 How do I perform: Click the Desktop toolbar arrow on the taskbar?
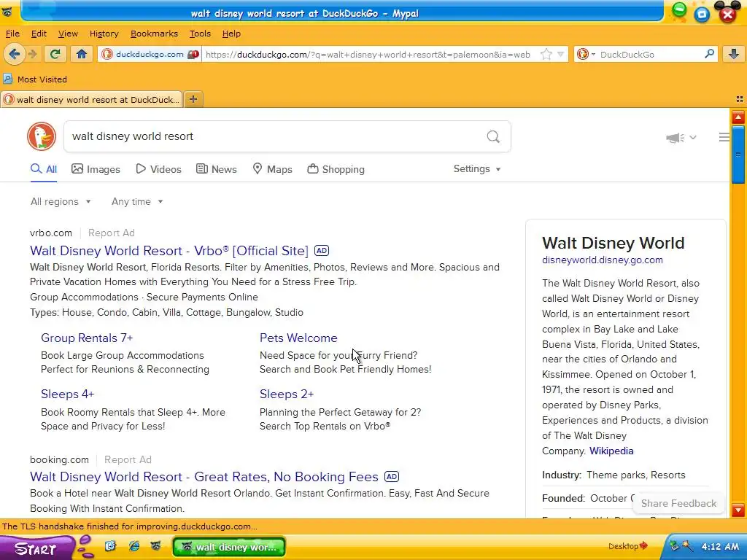pos(643,545)
